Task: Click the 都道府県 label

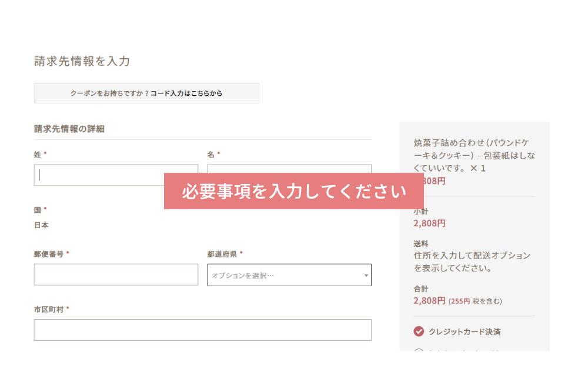Action: point(221,254)
